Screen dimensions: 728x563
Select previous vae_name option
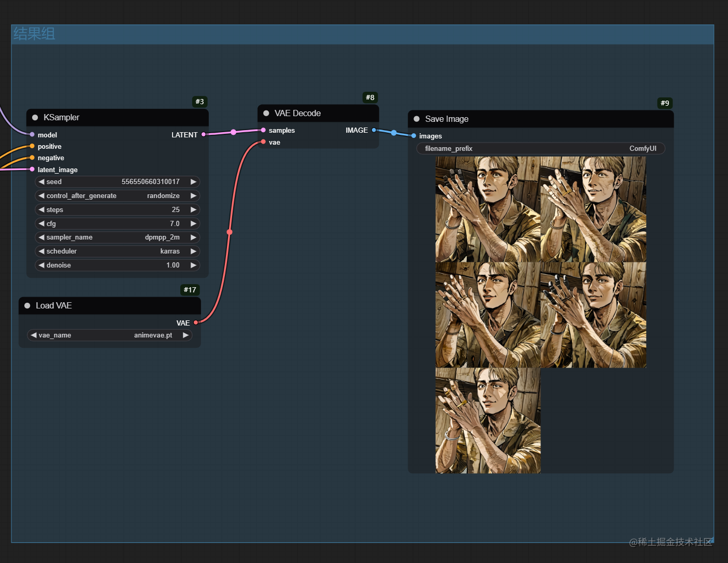pyautogui.click(x=34, y=335)
